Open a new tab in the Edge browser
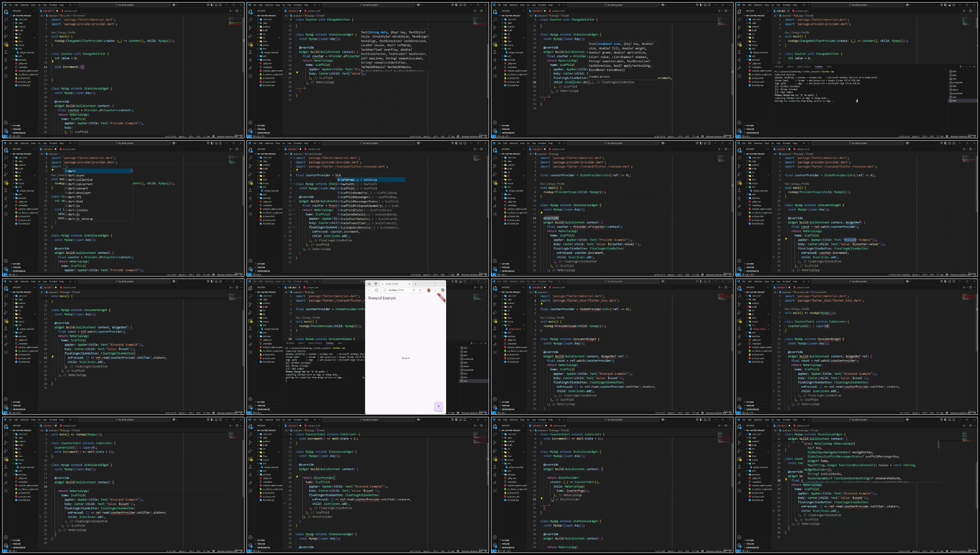Image resolution: width=980 pixels, height=555 pixels. (x=415, y=284)
